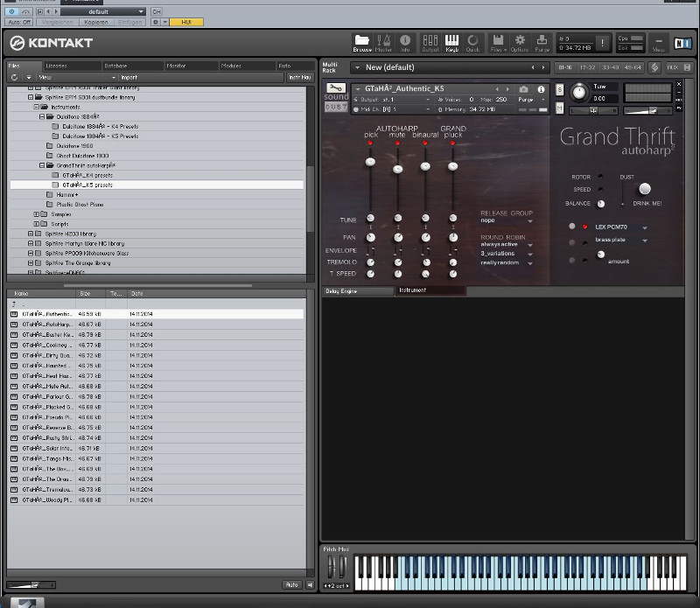This screenshot has height=608, width=700.
Task: Open the Delay Engine tab
Action: tap(358, 291)
